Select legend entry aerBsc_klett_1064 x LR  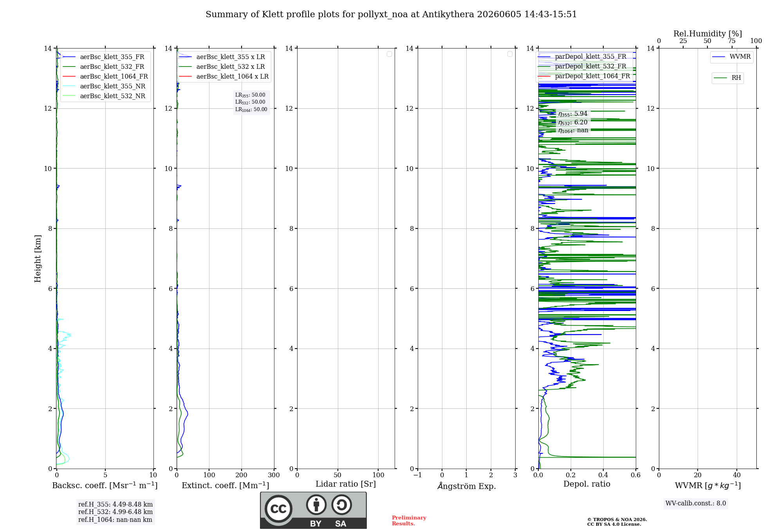(x=233, y=76)
